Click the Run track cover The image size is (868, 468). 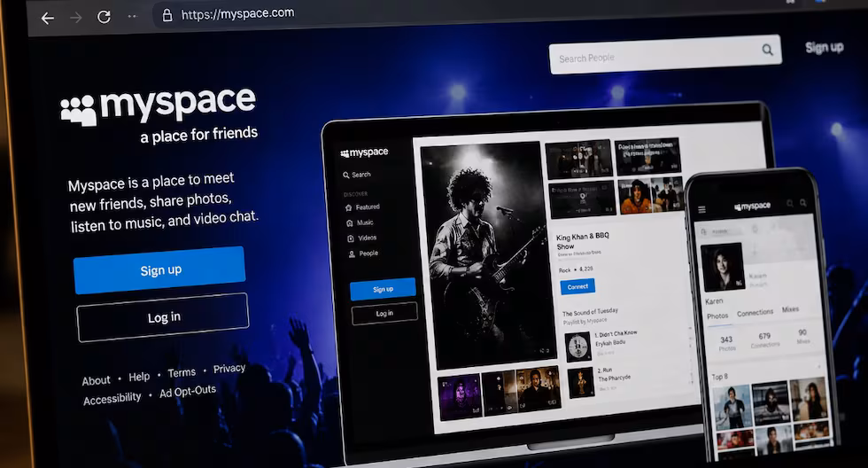click(581, 382)
